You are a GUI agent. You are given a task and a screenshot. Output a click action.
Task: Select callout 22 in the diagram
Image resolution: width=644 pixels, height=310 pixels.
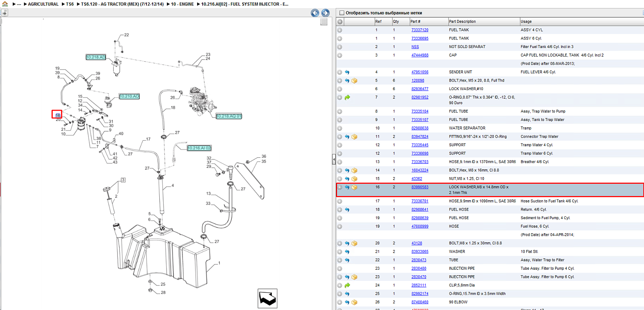pos(127,35)
